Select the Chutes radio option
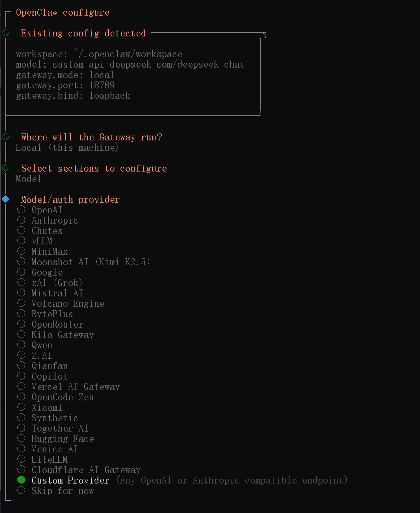420x513 pixels. tap(39, 231)
